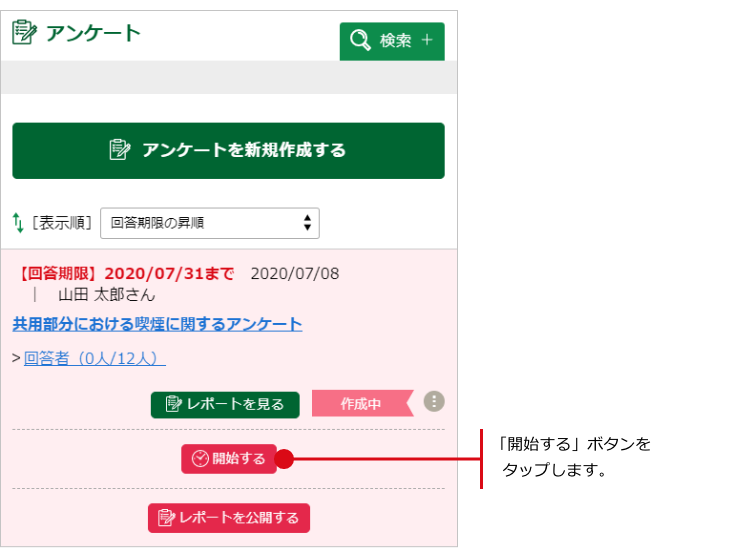Viewport: 750px width, 557px height.
Task: Click the icon in the レポートを公開する button
Action: (x=166, y=518)
